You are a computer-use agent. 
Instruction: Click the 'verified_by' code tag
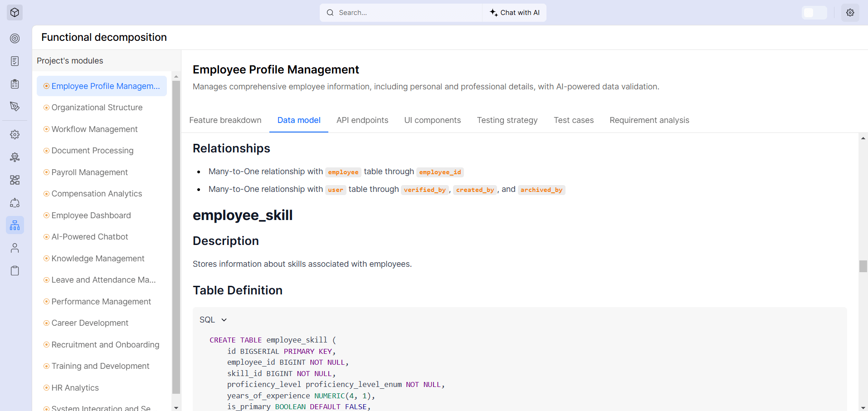pos(424,190)
